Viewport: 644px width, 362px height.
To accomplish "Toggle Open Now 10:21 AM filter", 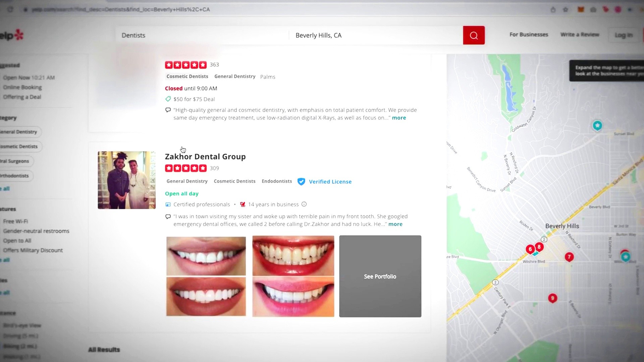I will 29,77.
